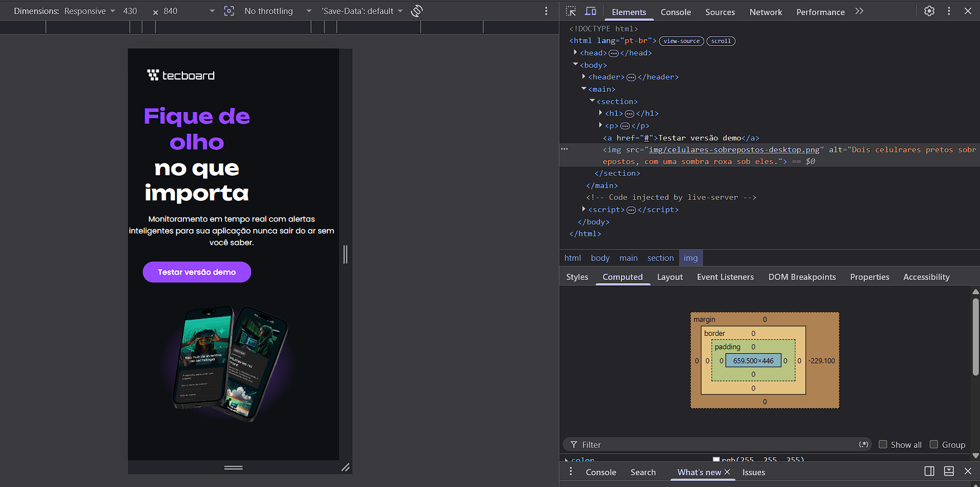
Task: Collapse the body element node
Action: pos(575,64)
